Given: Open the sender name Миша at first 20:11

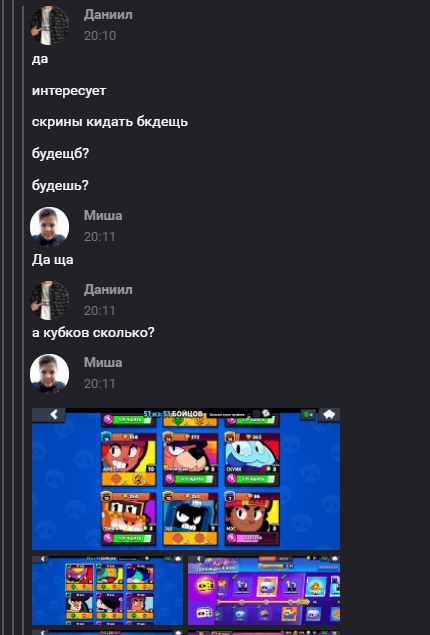Looking at the screenshot, I should click(103, 215).
